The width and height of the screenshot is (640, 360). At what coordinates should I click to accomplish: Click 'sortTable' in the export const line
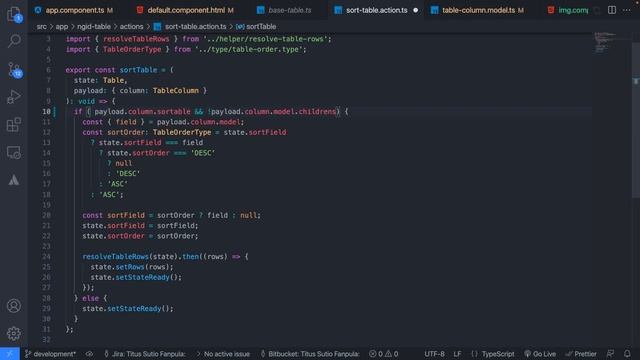(138, 70)
